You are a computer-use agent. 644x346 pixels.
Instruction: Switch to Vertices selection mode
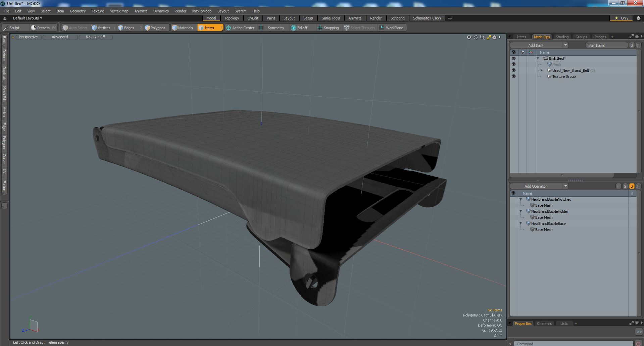(104, 28)
